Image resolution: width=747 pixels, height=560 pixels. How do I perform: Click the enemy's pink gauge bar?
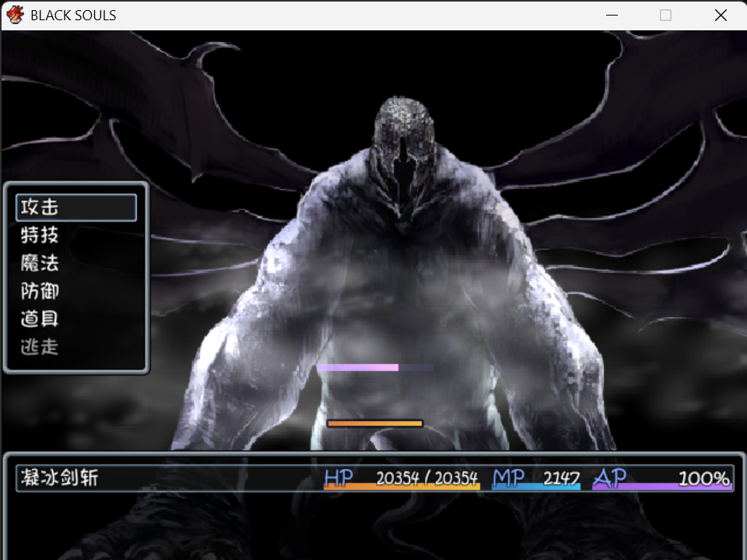(375, 368)
